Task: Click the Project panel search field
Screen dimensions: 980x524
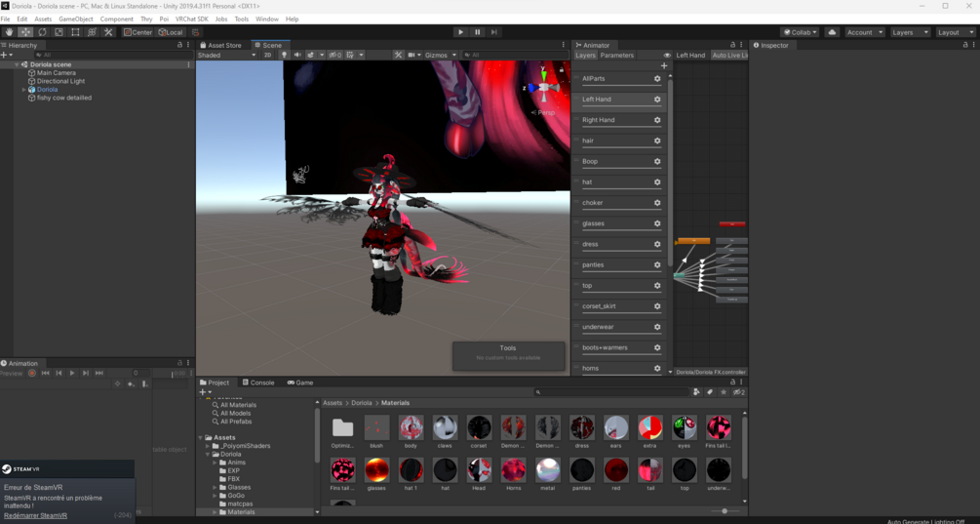Action: point(611,392)
